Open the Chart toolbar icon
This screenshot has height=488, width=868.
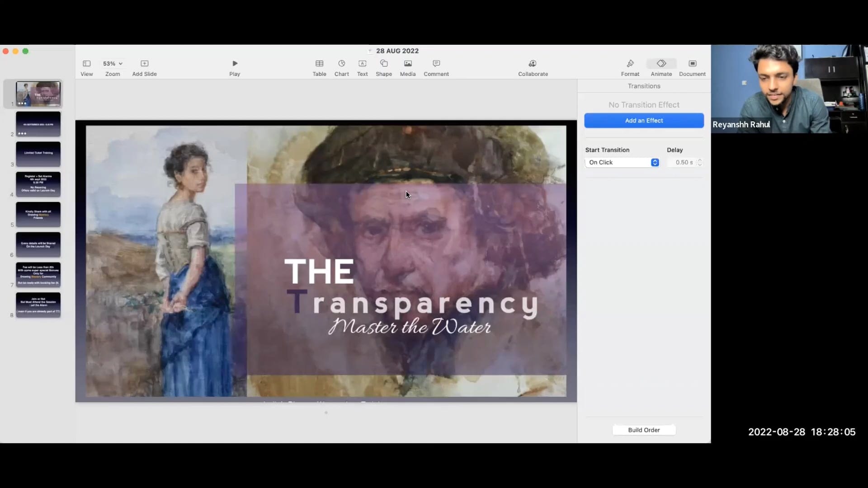pyautogui.click(x=341, y=64)
